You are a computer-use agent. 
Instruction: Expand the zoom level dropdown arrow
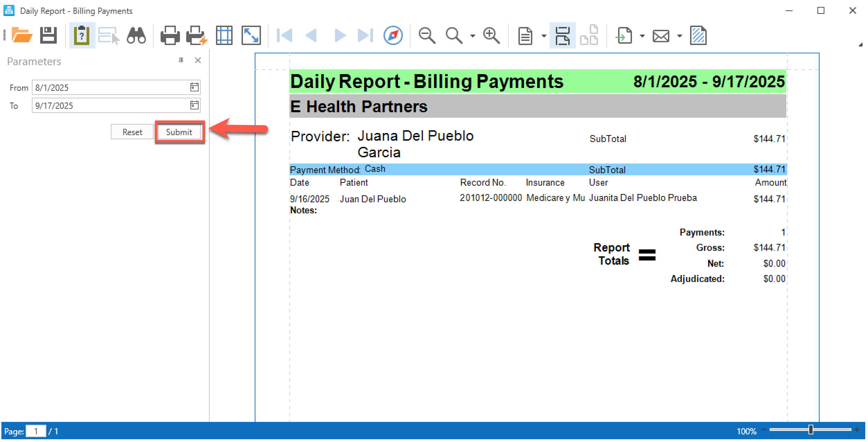[x=472, y=36]
